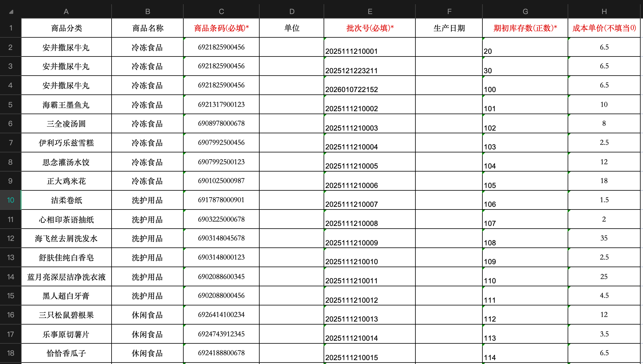Select batch number 2025121223211 cell
Viewport: 643px width, 364px height.
pyautogui.click(x=370, y=66)
